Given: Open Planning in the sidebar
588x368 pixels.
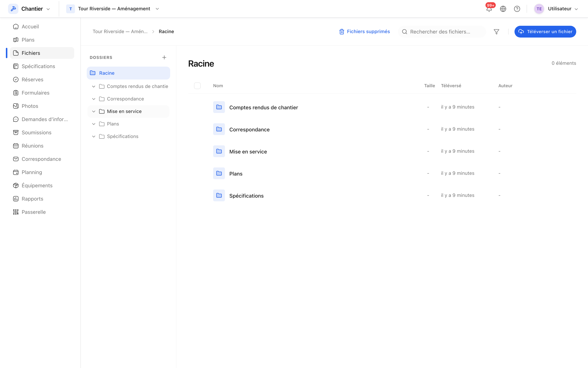Looking at the screenshot, I should tap(42, 172).
